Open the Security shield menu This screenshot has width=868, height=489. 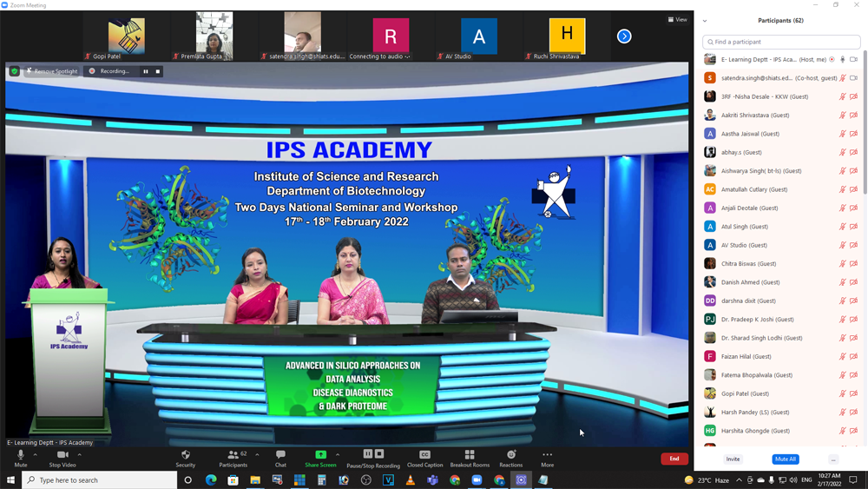tap(186, 458)
